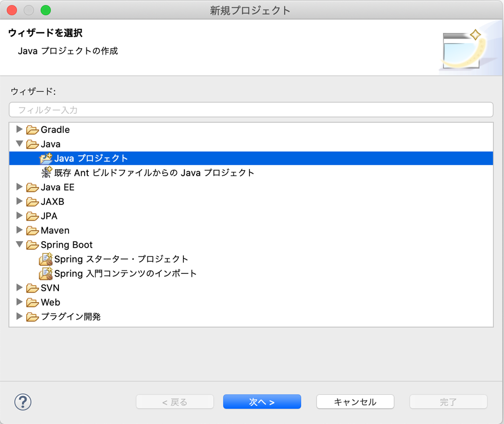Click the Ant build file project icon
The image size is (504, 424).
(x=46, y=173)
